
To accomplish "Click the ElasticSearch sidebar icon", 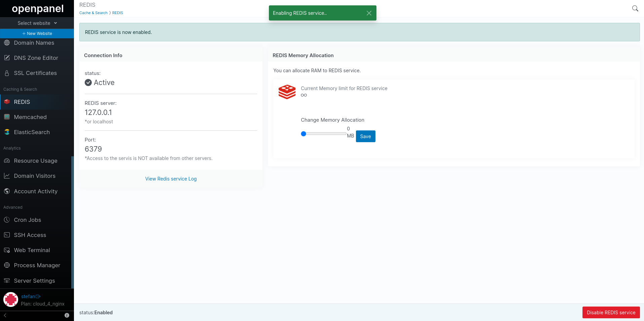I will [x=7, y=132].
